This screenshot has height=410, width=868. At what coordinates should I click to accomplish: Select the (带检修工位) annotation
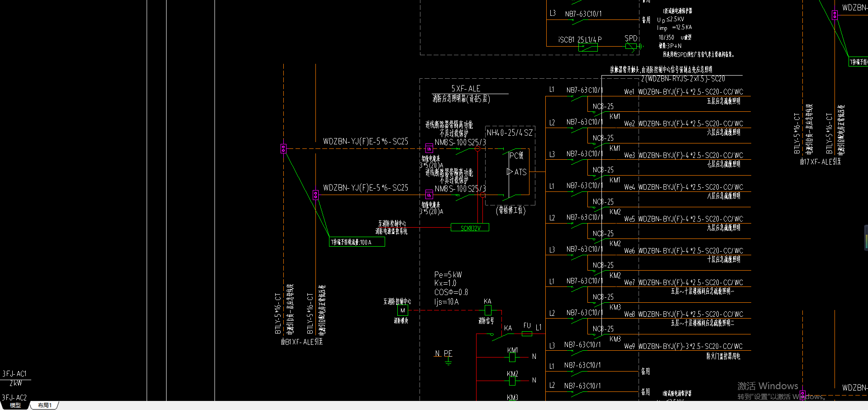(511, 210)
